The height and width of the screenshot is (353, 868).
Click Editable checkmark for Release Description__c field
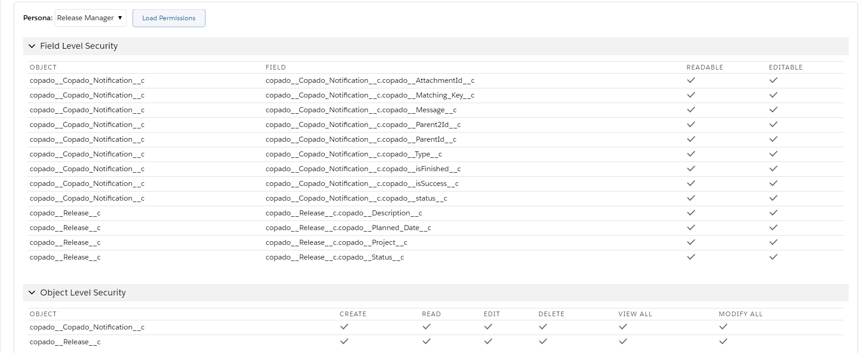[x=773, y=213]
